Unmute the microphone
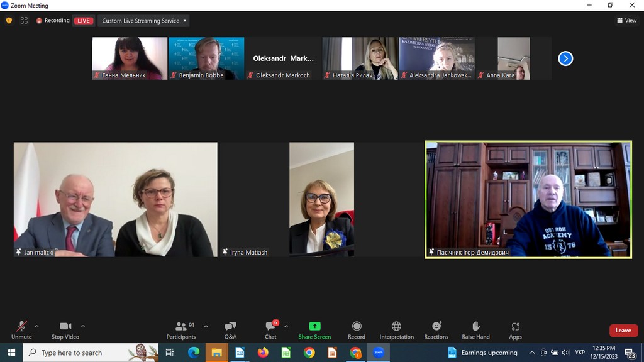The height and width of the screenshot is (362, 644). [21, 329]
